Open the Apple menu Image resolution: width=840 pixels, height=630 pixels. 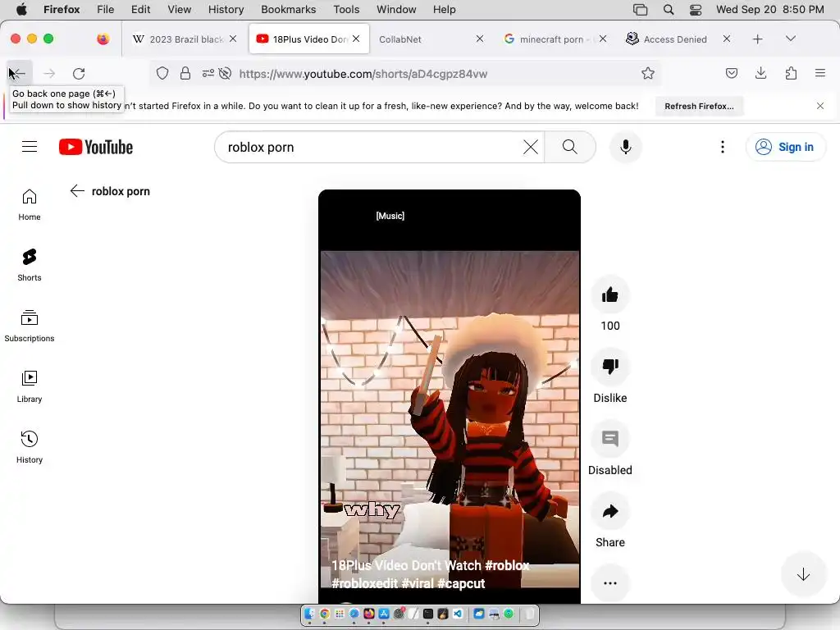coord(21,9)
